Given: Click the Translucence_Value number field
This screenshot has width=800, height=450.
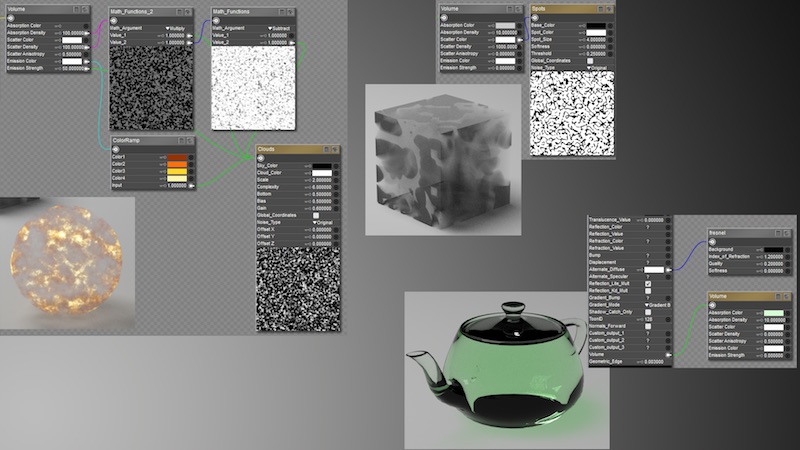Looking at the screenshot, I should click(653, 220).
